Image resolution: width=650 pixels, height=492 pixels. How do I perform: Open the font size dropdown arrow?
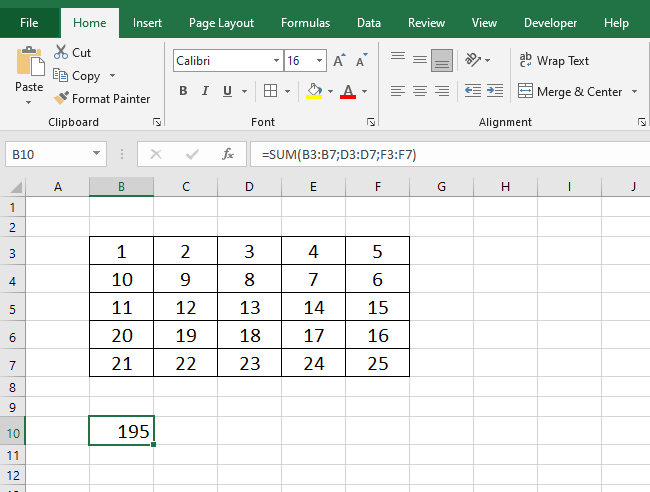[x=318, y=61]
